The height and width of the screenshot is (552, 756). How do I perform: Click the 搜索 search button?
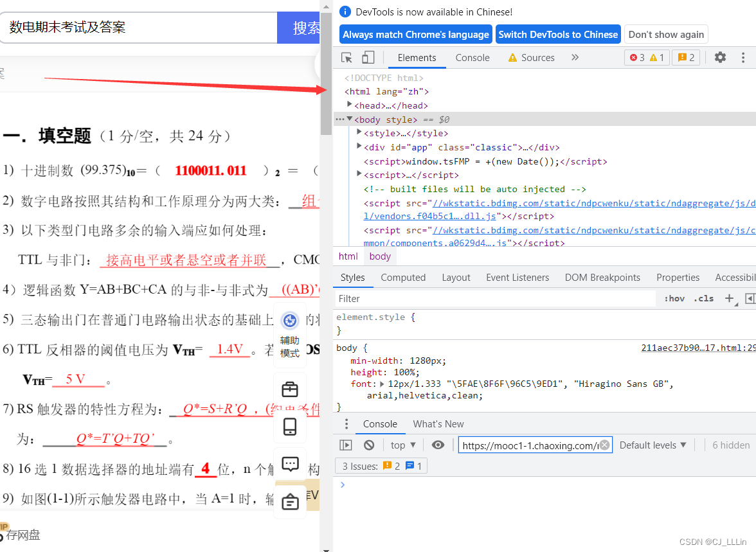click(x=299, y=28)
